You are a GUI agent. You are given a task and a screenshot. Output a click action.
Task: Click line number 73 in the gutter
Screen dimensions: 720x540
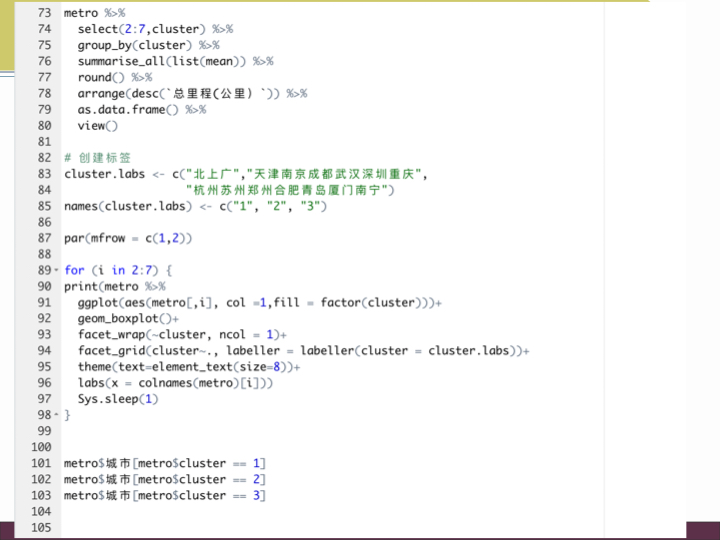click(x=43, y=13)
